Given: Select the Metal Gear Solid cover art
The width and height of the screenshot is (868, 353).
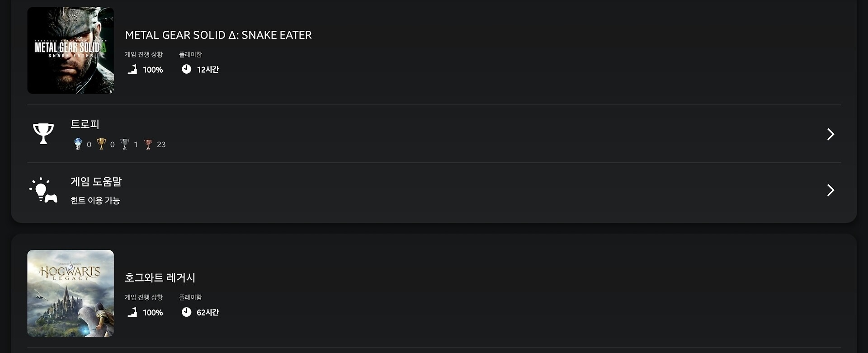Looking at the screenshot, I should click(x=71, y=51).
